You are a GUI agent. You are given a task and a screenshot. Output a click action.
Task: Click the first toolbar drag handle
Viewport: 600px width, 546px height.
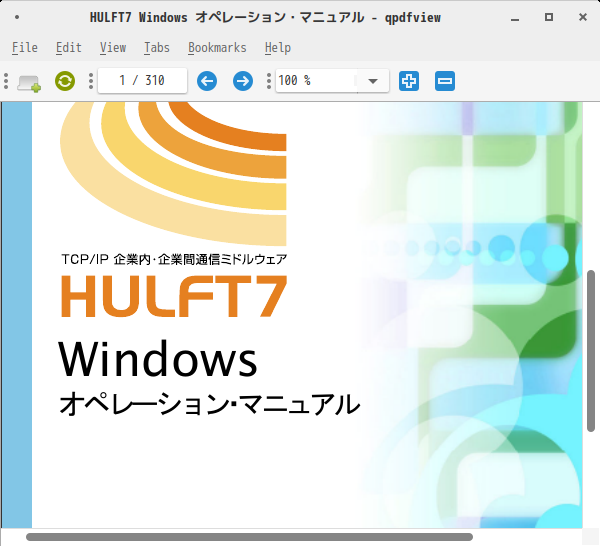(6, 81)
